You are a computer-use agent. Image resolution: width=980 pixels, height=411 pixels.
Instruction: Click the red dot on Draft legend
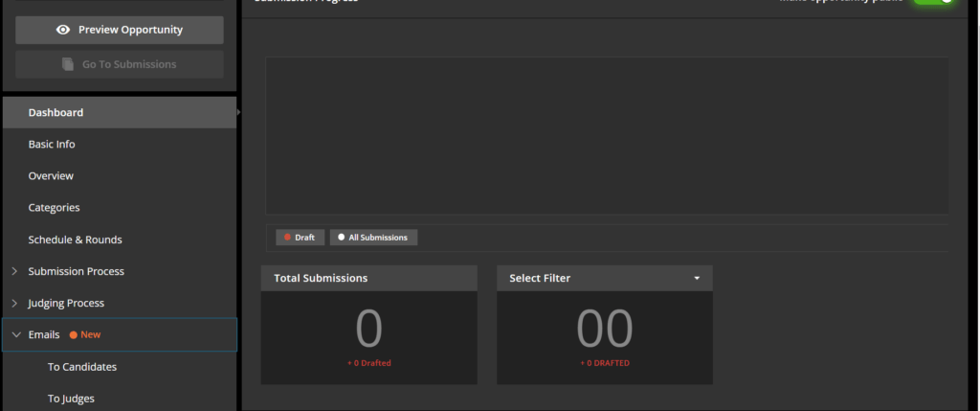(287, 238)
